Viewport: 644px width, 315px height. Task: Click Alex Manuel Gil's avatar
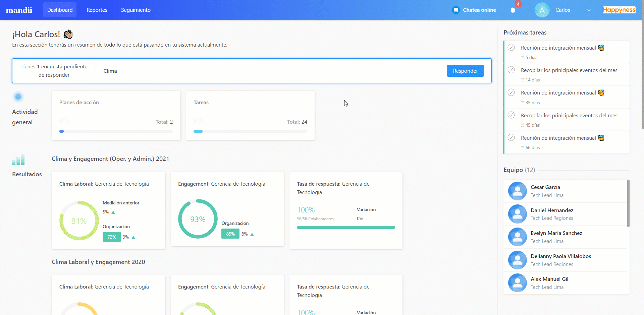(518, 283)
